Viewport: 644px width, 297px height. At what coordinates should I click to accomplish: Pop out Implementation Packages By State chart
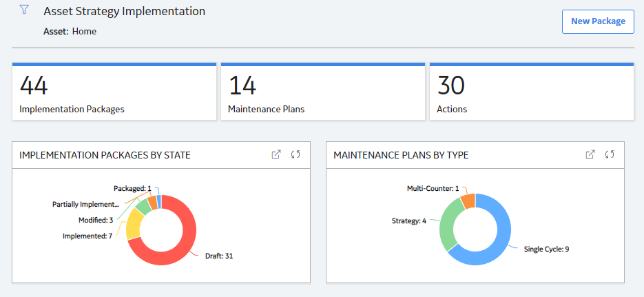pos(276,154)
